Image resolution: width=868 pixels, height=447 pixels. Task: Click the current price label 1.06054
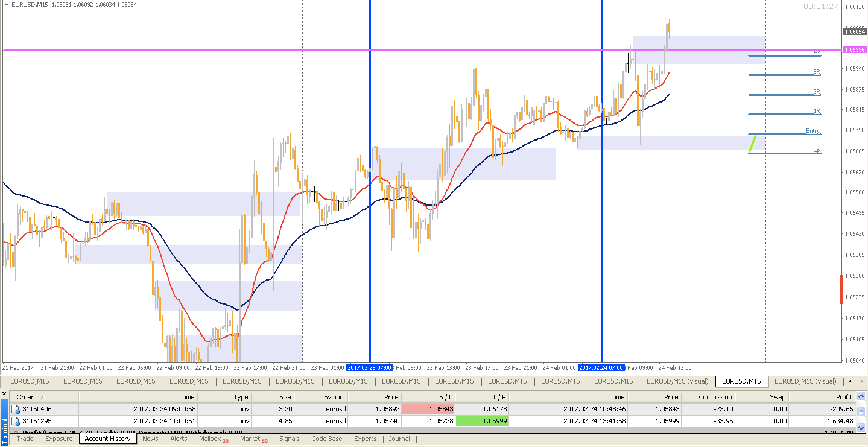(x=854, y=32)
